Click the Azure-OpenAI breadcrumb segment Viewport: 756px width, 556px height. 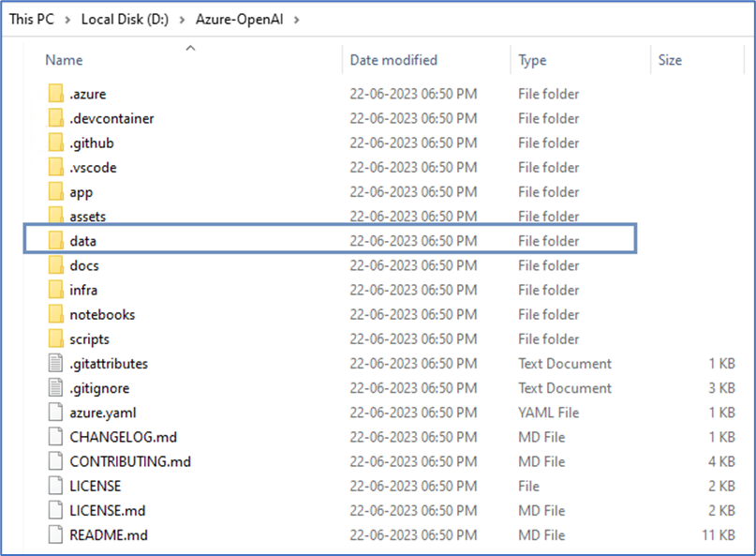pyautogui.click(x=239, y=20)
